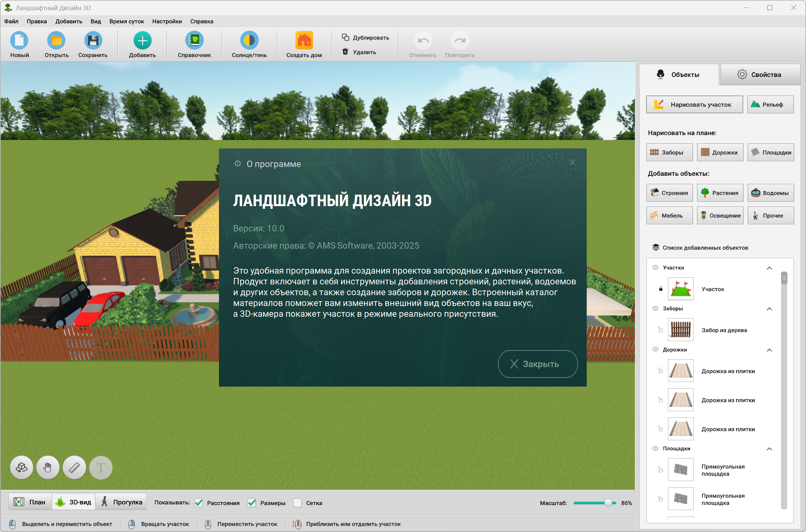This screenshot has width=806, height=532.
Task: Click the Удалить trash icon
Action: coord(345,52)
